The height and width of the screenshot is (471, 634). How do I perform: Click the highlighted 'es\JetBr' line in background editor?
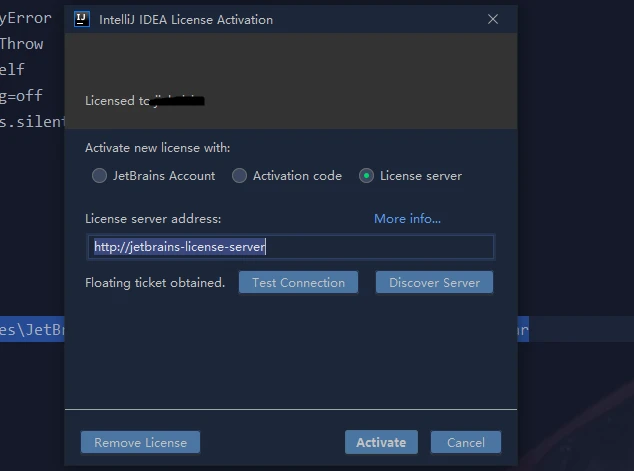[32, 329]
